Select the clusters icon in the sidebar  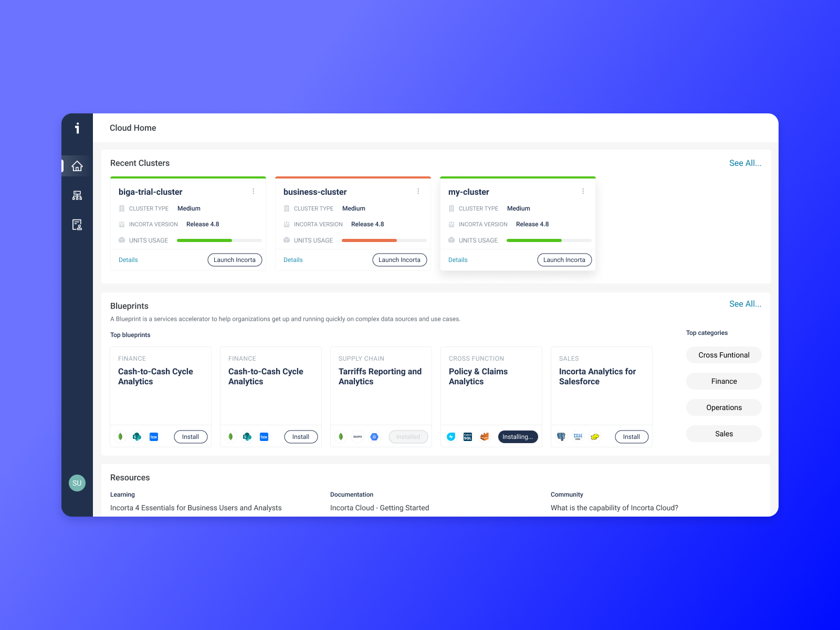77,195
